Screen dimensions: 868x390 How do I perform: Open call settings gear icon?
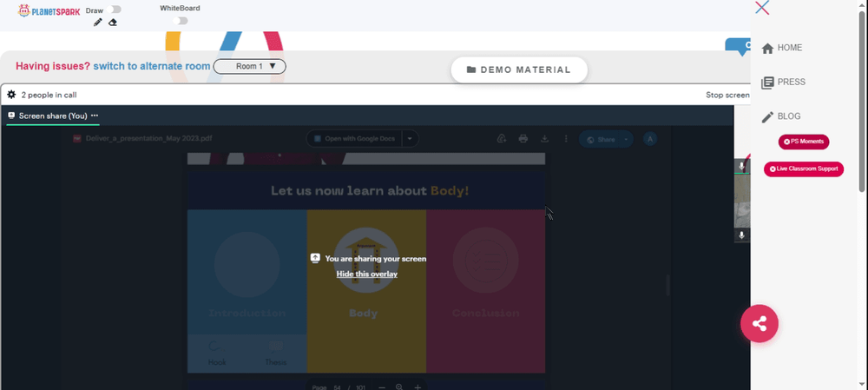click(x=11, y=95)
